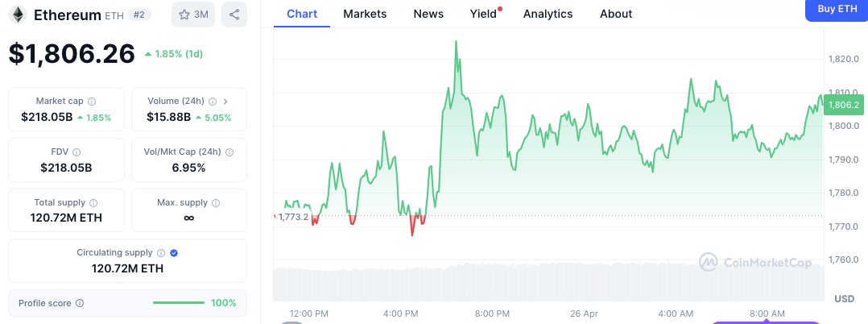Open the share options icon

tap(234, 15)
